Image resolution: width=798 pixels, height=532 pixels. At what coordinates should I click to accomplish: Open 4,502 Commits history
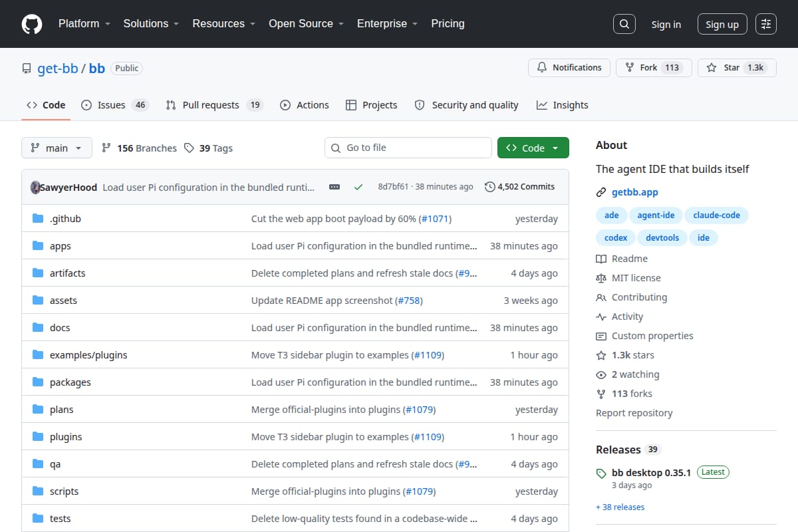pos(520,187)
